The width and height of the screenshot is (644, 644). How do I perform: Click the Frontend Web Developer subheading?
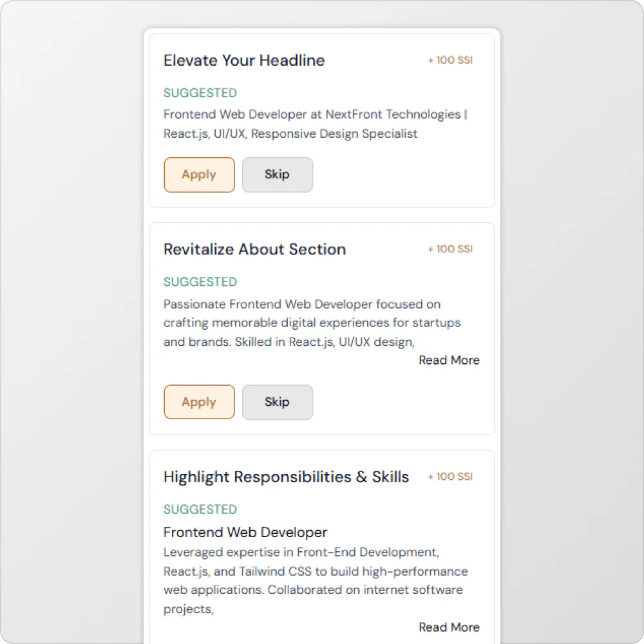(245, 532)
